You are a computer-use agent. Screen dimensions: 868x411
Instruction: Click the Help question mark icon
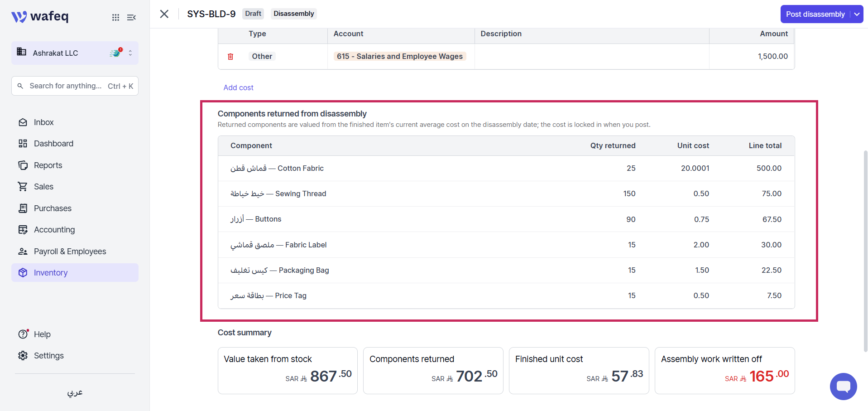[23, 334]
